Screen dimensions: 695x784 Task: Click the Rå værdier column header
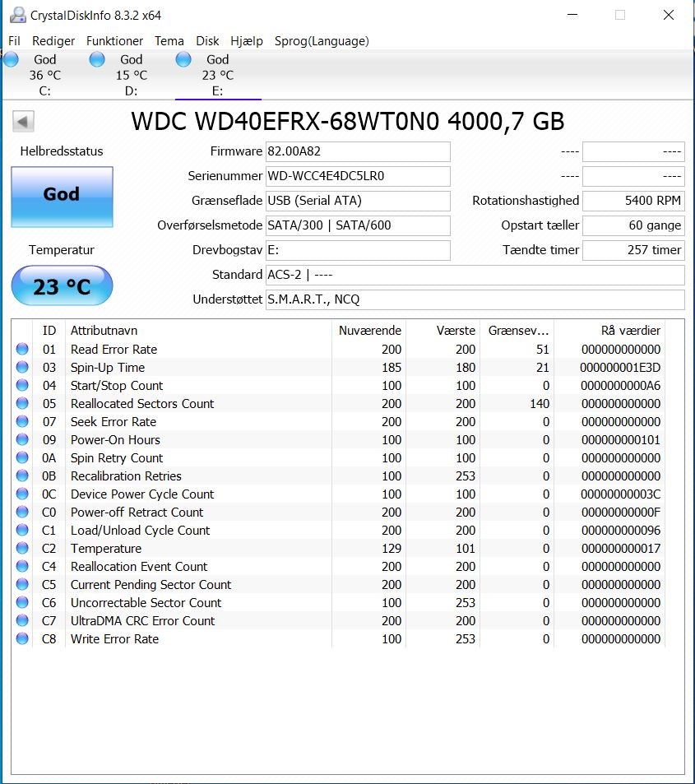coord(609,331)
